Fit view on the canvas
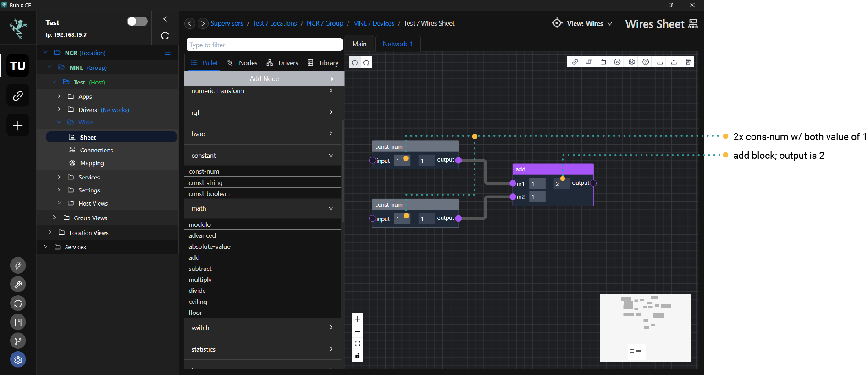This screenshot has width=868, height=375. pyautogui.click(x=358, y=343)
